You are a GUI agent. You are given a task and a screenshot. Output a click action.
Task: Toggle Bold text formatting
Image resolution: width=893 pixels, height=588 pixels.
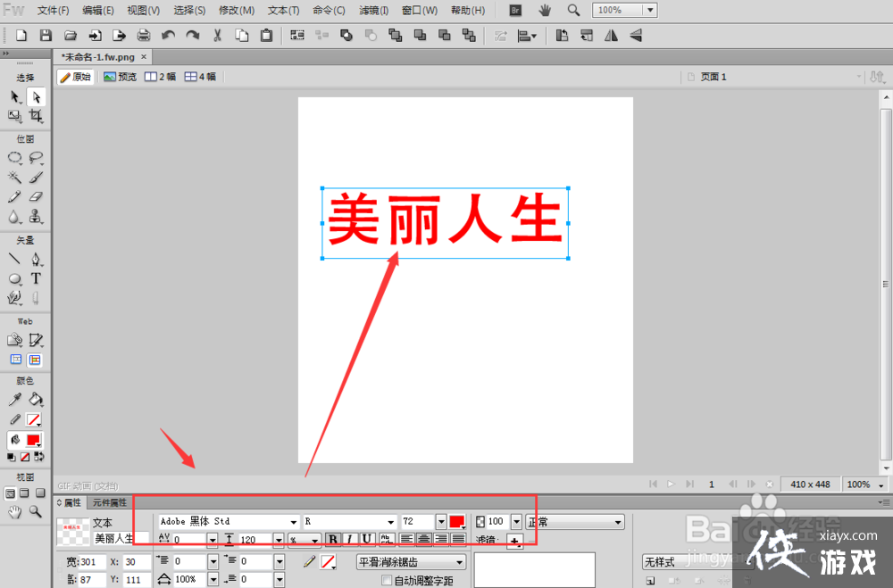click(x=333, y=539)
